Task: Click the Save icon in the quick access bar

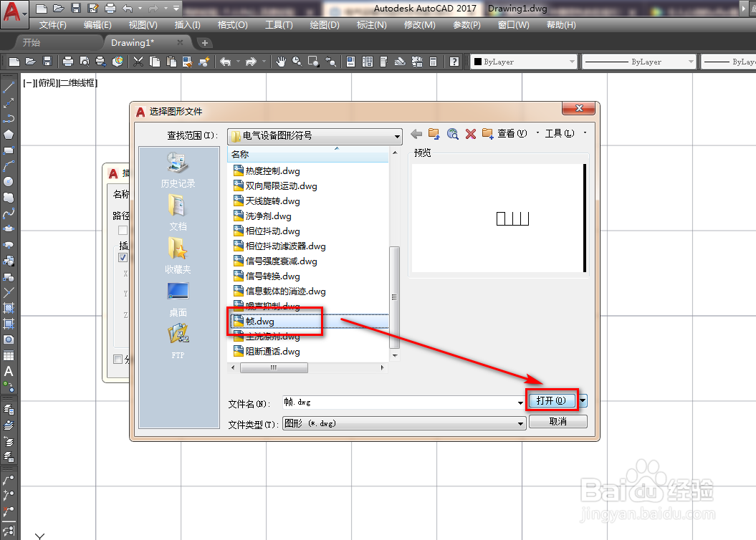Action: (x=76, y=8)
